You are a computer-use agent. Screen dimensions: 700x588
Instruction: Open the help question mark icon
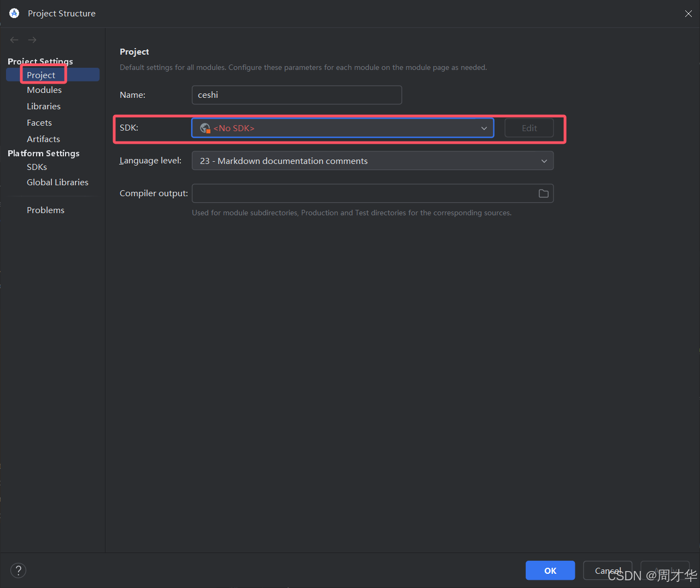tap(18, 571)
